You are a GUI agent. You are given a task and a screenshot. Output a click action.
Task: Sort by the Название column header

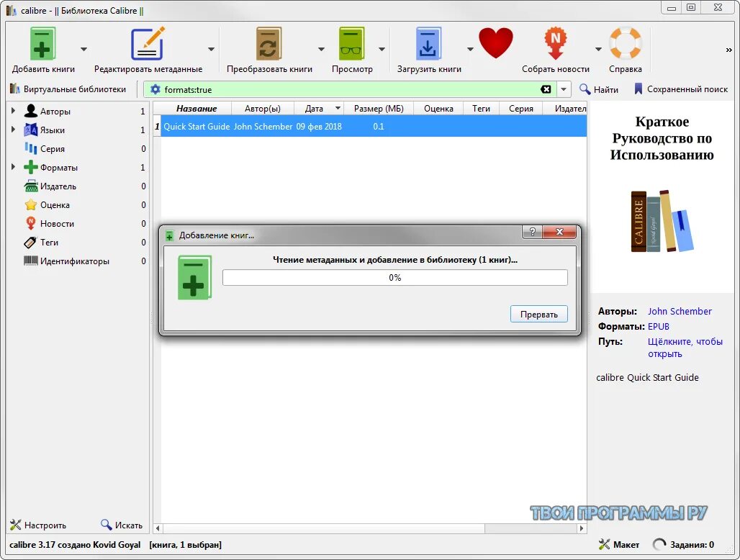click(197, 109)
